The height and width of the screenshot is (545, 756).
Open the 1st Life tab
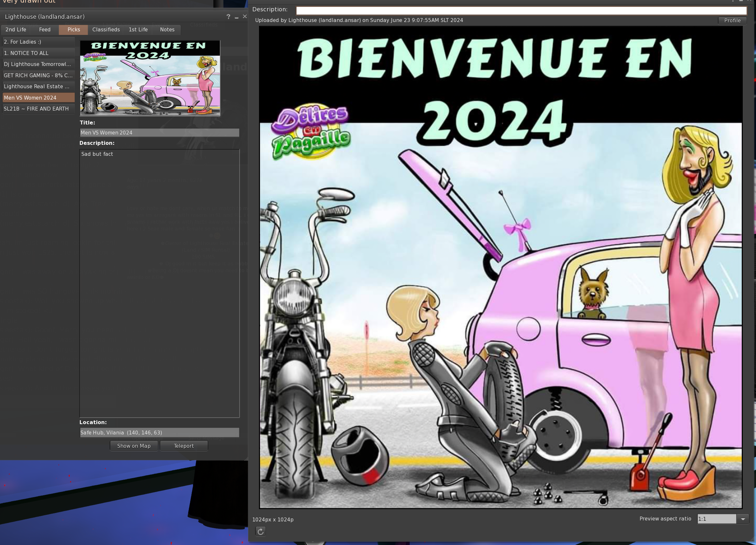(138, 30)
